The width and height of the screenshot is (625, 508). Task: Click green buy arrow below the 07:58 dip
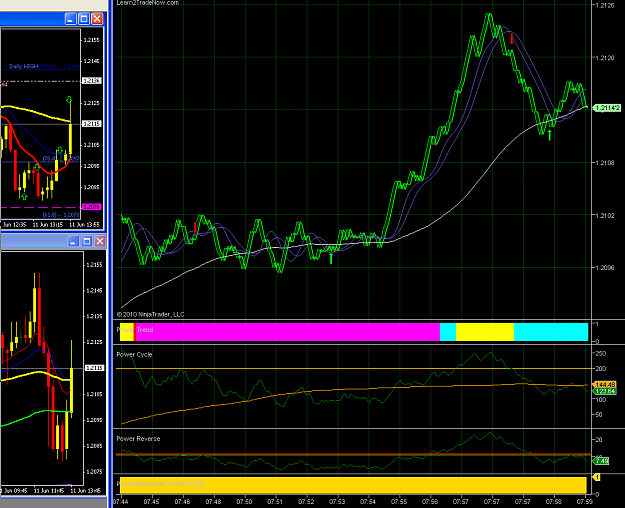pyautogui.click(x=550, y=135)
